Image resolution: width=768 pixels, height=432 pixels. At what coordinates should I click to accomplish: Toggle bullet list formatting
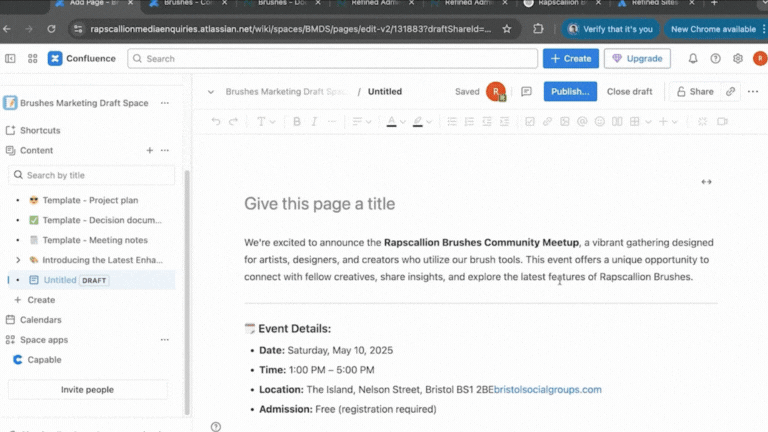(x=452, y=121)
